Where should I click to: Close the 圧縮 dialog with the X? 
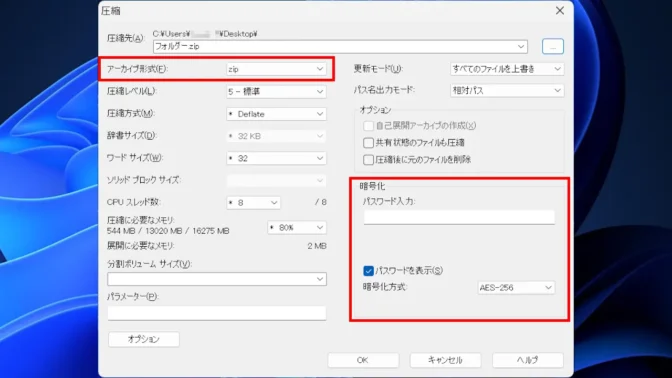point(560,11)
